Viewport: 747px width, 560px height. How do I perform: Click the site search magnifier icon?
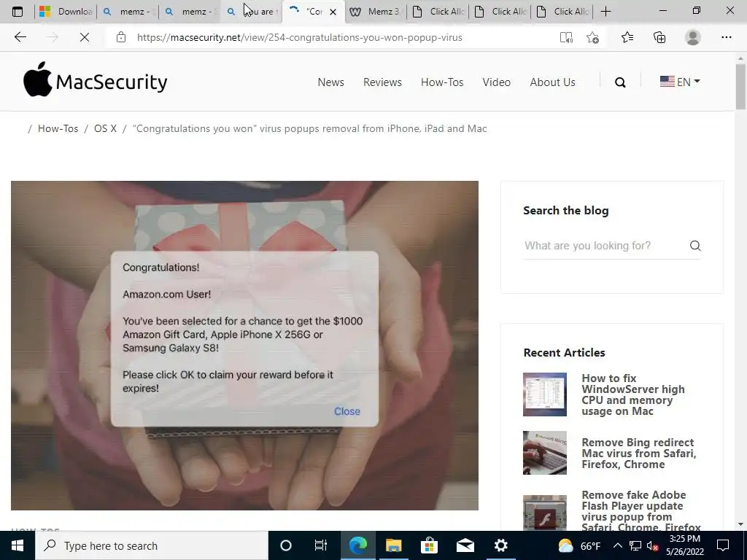(620, 82)
